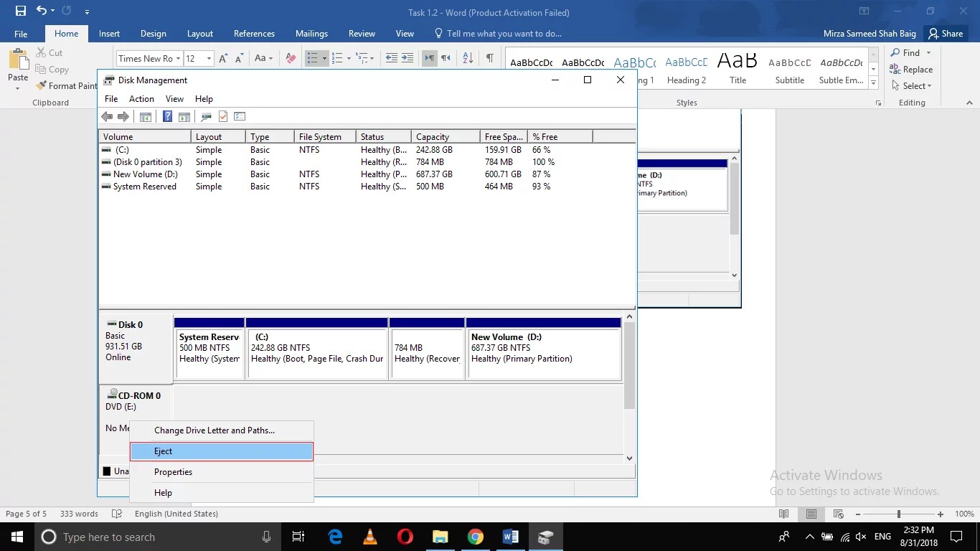Screen dimensions: 980x551
Task: Click the Help icon in Disk Management toolbar
Action: (167, 116)
